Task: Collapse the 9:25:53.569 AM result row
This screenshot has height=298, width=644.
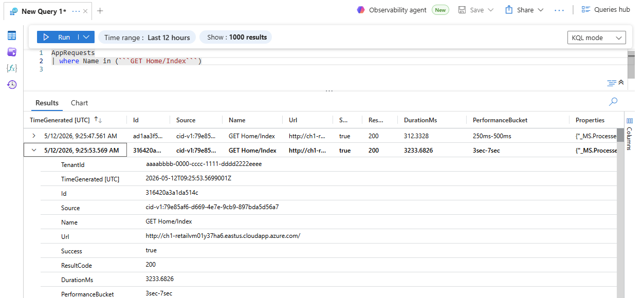Action: pos(34,151)
